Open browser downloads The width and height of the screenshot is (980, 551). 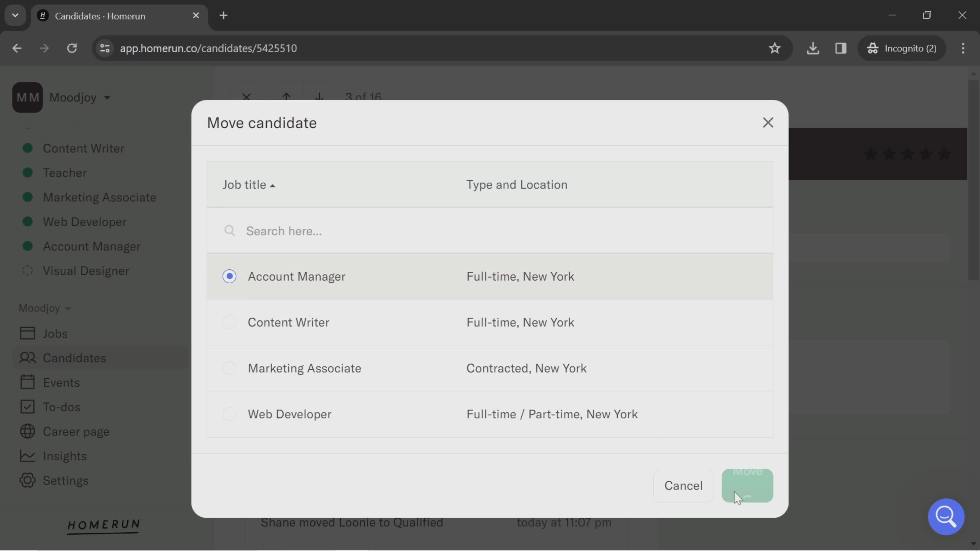[x=813, y=48]
